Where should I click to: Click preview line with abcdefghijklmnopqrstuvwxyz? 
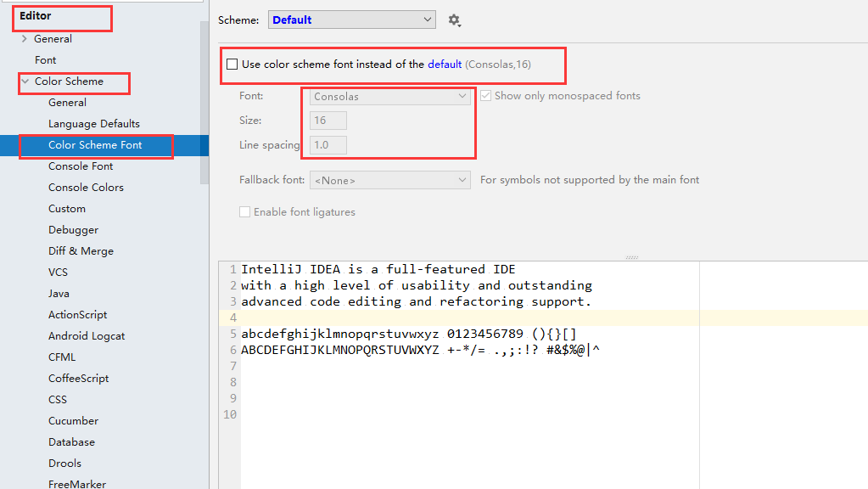coord(408,334)
